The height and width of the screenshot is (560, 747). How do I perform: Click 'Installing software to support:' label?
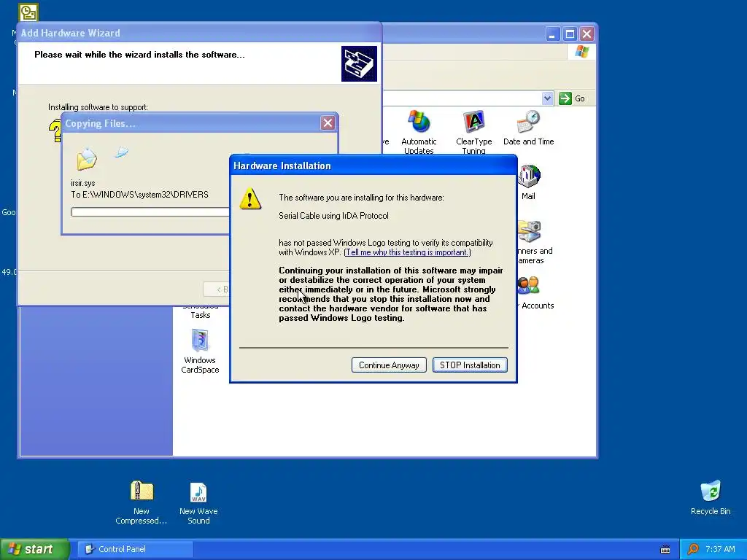point(98,107)
